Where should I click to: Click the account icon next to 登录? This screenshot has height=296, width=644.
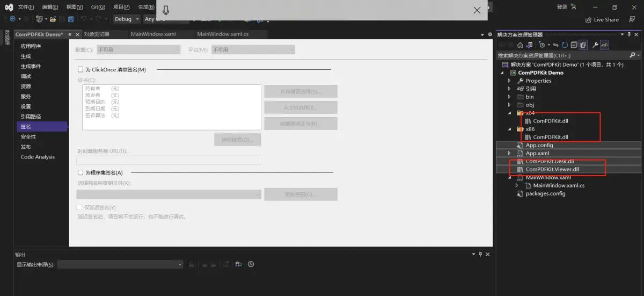pos(574,7)
